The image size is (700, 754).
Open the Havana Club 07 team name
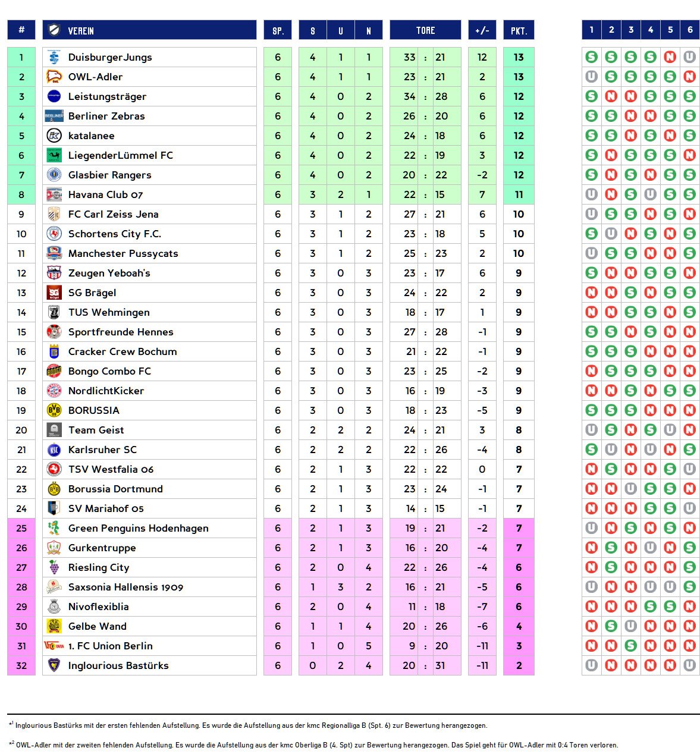coord(105,194)
